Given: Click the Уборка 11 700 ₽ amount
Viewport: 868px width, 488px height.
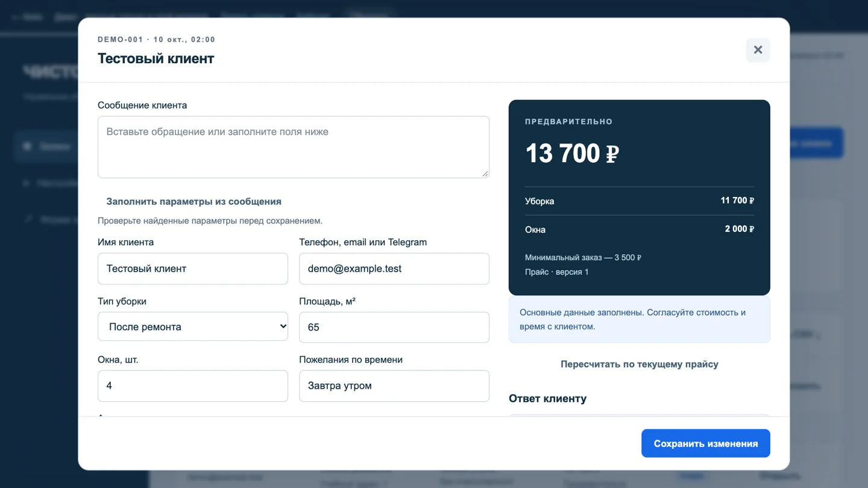Looking at the screenshot, I should click(x=737, y=201).
